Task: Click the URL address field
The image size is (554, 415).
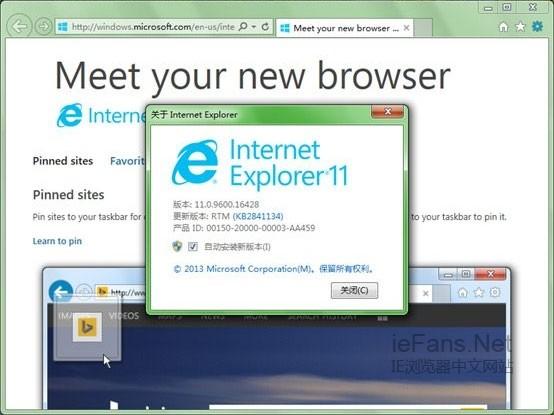Action: click(x=153, y=27)
